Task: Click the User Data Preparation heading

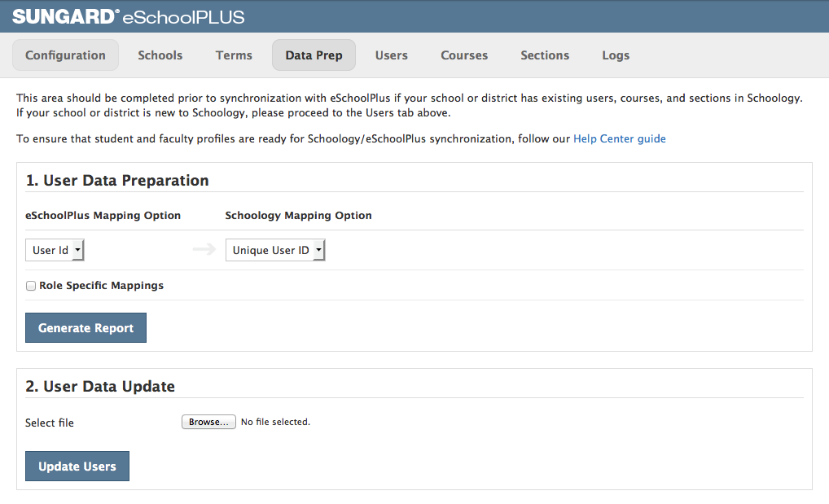Action: [117, 181]
